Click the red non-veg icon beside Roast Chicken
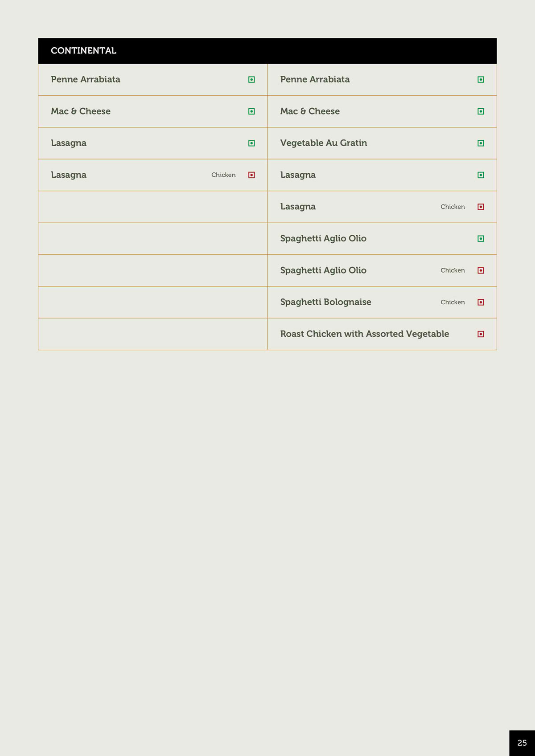This screenshot has height=756, width=535. [481, 334]
